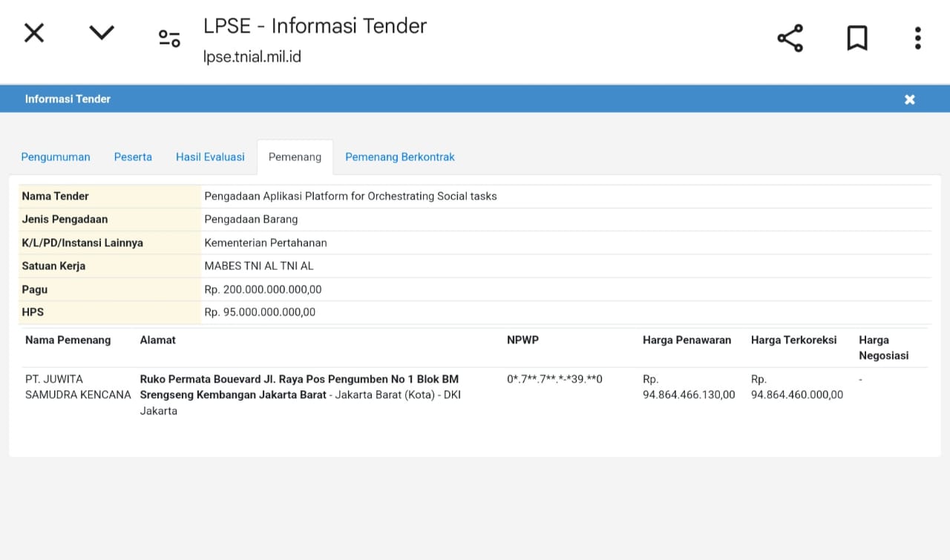
Task: Open the three-dot overflow menu
Action: (918, 38)
